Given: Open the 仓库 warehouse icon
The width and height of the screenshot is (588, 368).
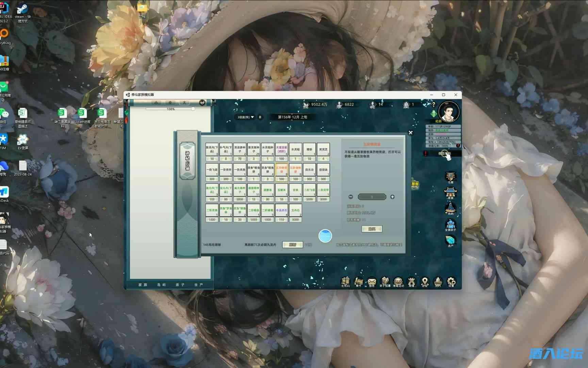Looking at the screenshot, I should 451,177.
